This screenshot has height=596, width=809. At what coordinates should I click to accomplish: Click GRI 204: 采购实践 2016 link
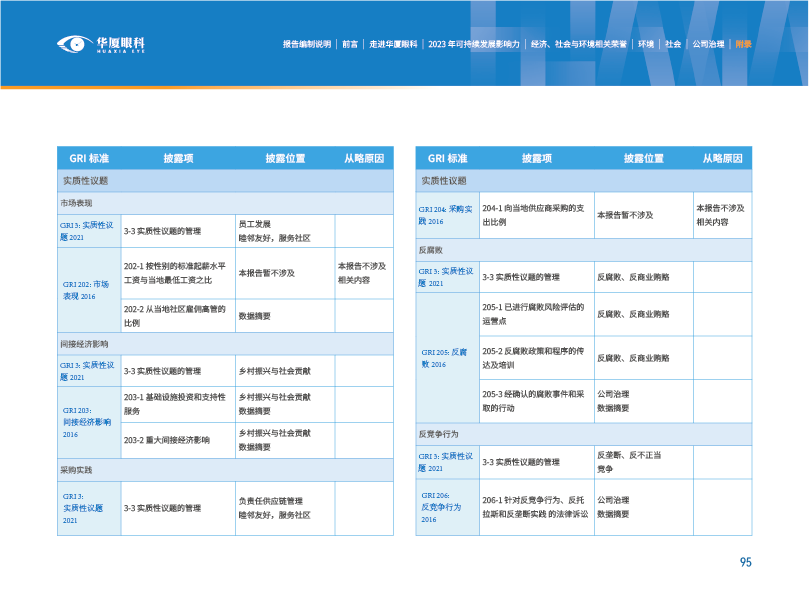coord(445,214)
